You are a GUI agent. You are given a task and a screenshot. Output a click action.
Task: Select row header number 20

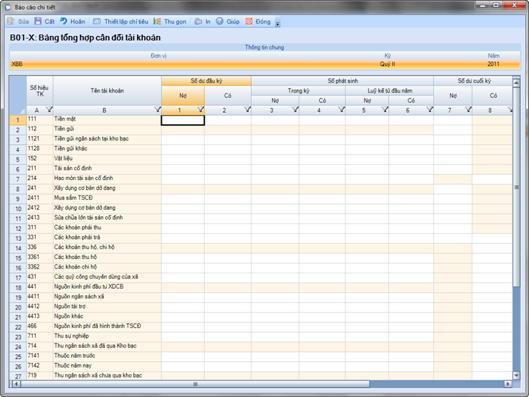(18, 307)
